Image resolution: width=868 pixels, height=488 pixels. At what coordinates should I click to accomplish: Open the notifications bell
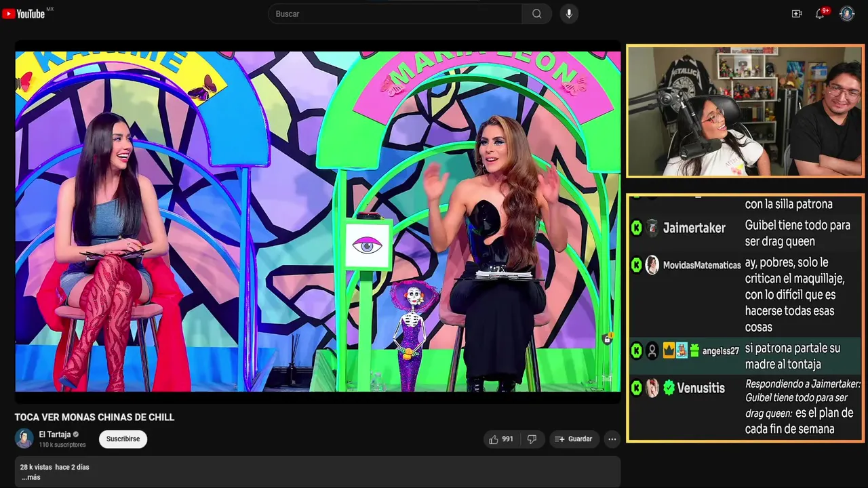(820, 14)
